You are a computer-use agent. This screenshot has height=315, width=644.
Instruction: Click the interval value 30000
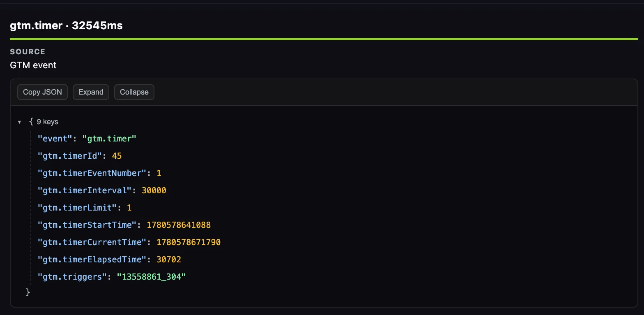pos(154,190)
